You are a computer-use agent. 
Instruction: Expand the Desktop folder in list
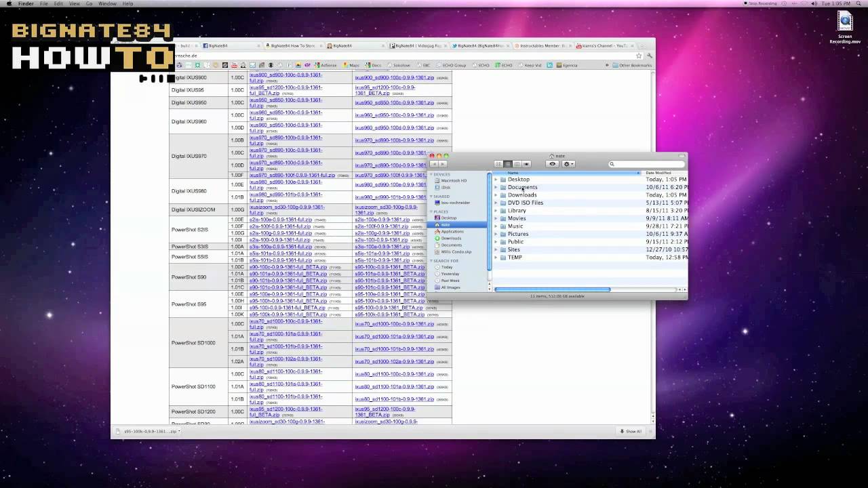496,180
